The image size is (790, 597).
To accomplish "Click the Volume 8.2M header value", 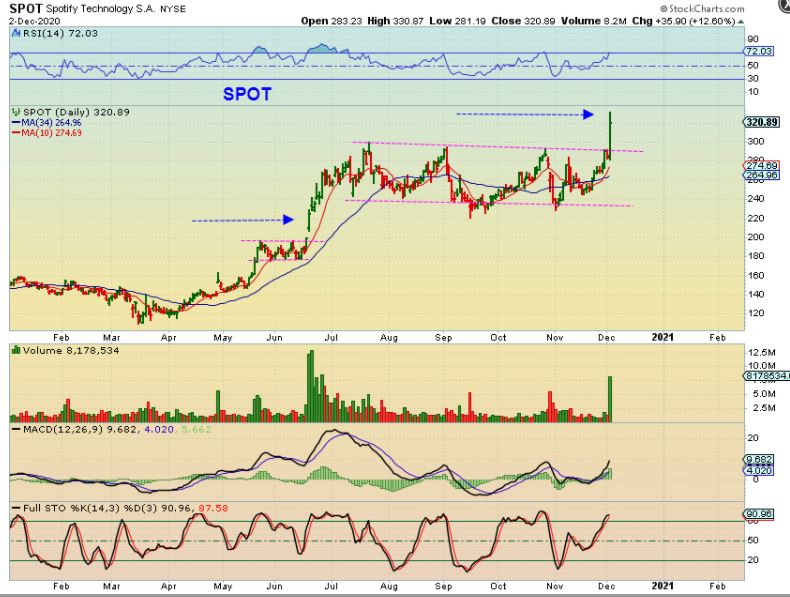I will pos(594,21).
